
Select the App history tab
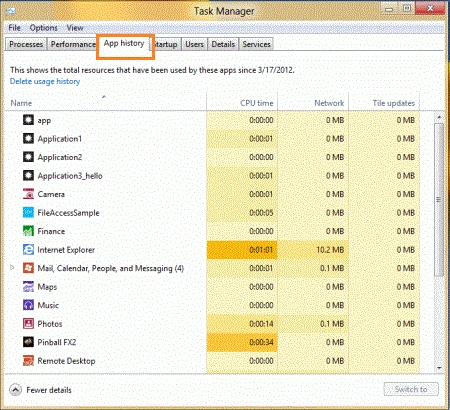[x=124, y=43]
